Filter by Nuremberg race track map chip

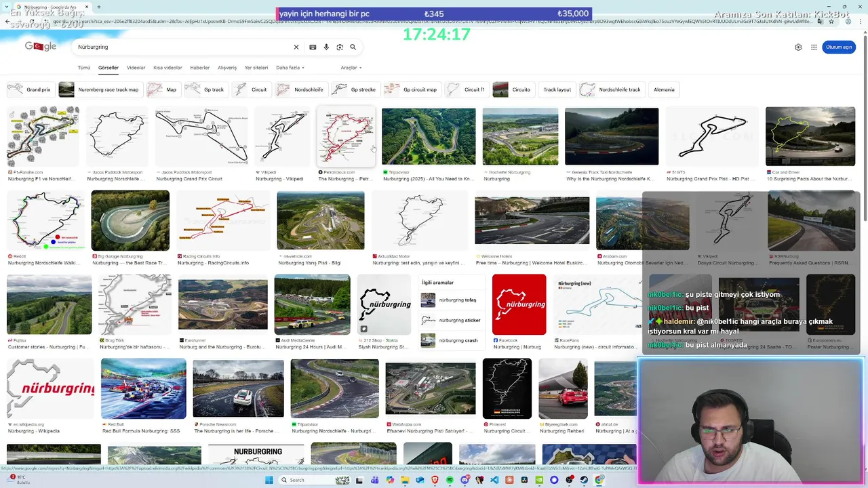(x=100, y=89)
